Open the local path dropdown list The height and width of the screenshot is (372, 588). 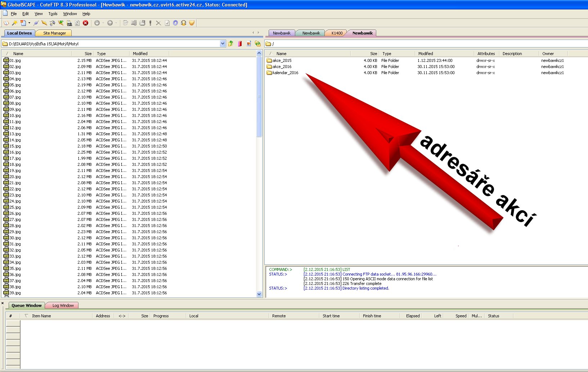(x=223, y=44)
